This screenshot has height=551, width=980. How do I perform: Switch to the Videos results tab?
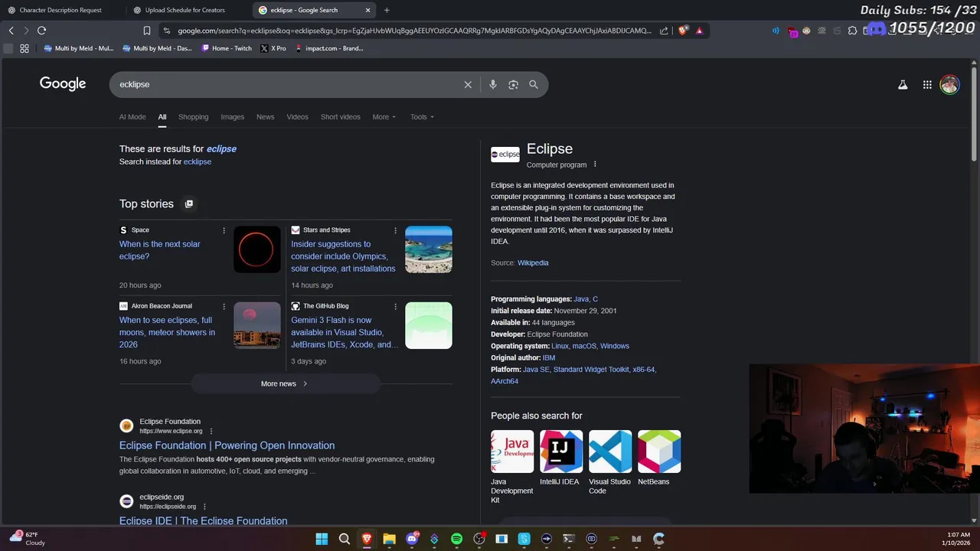pos(297,117)
